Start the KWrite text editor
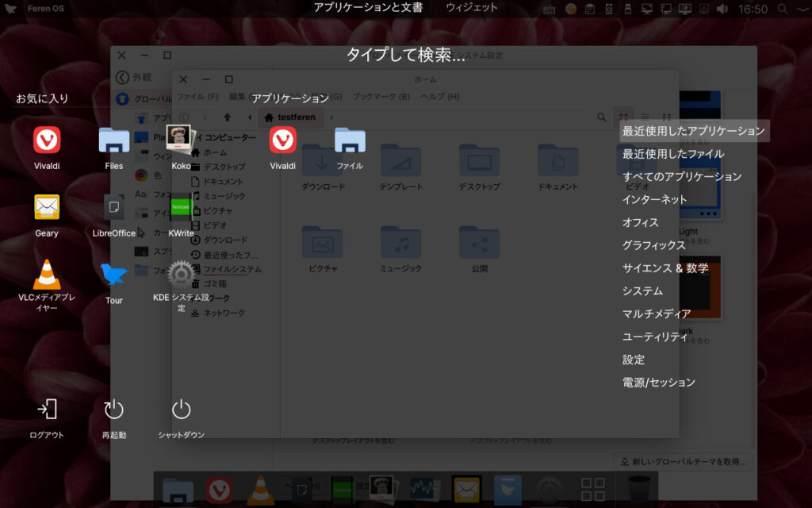This screenshot has height=508, width=812. pyautogui.click(x=181, y=207)
